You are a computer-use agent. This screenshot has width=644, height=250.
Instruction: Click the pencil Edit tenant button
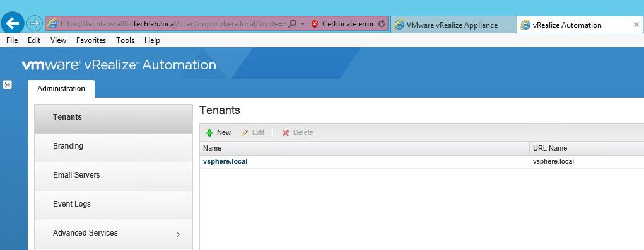point(253,132)
